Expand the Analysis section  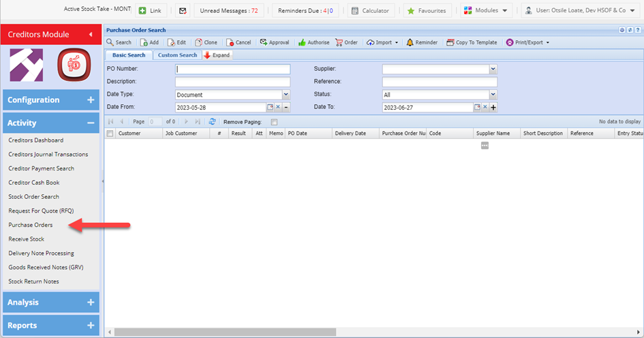click(x=51, y=303)
